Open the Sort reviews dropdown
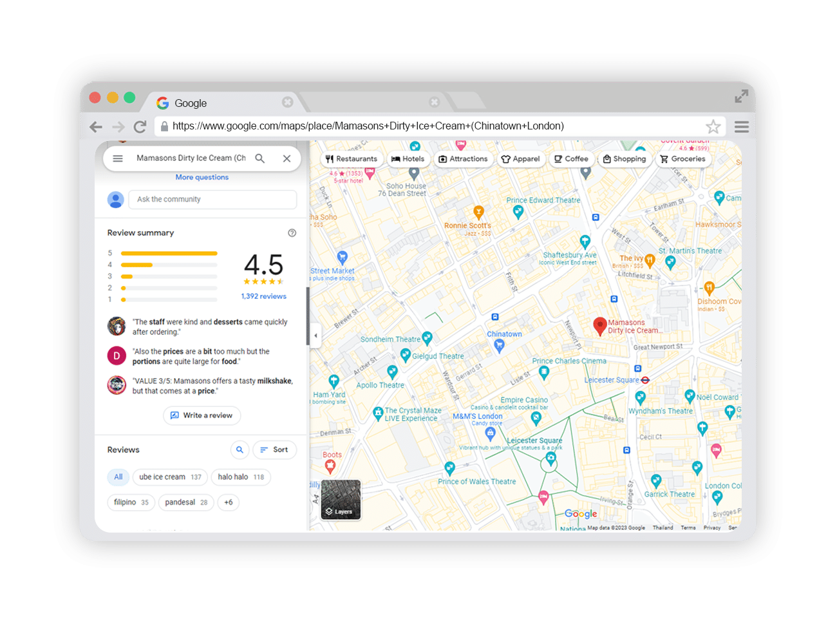The width and height of the screenshot is (837, 644). click(274, 450)
